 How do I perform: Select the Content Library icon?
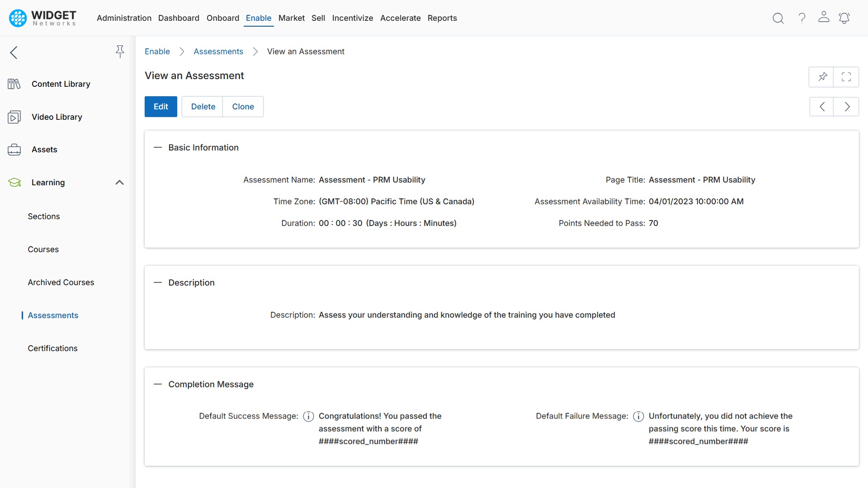click(x=14, y=84)
